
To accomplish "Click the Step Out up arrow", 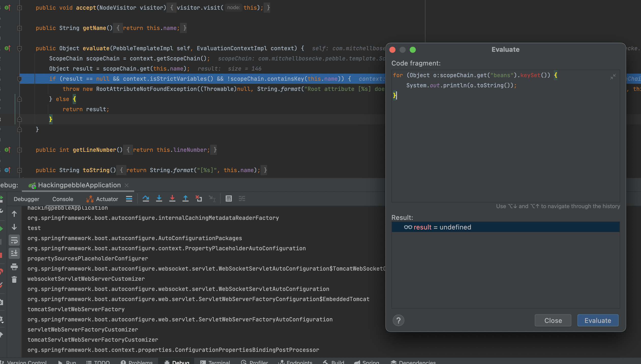I will pos(186,199).
